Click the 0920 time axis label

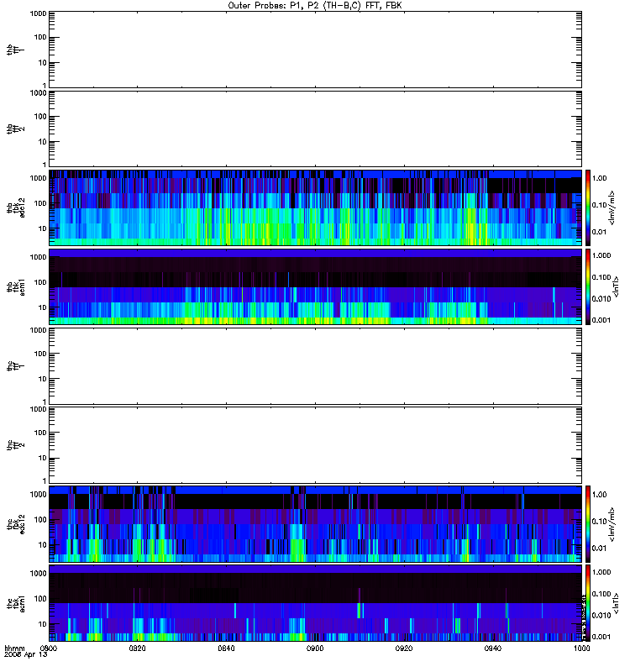404,648
